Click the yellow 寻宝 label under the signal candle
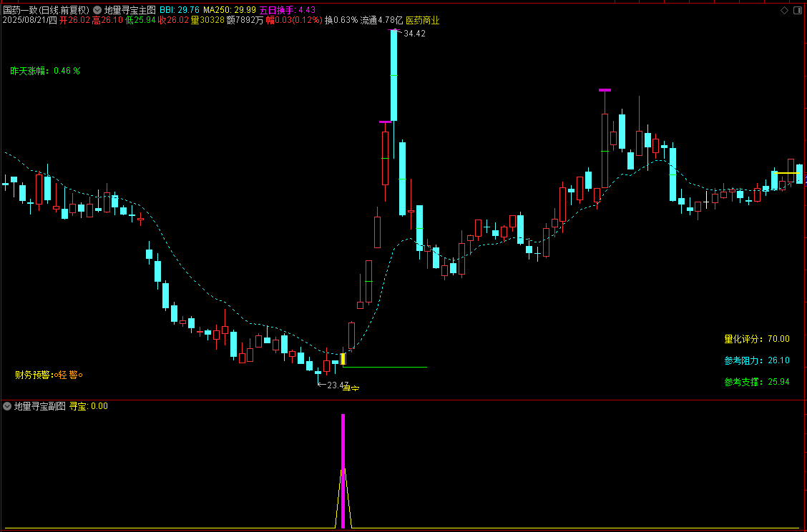807x532 pixels. click(351, 388)
